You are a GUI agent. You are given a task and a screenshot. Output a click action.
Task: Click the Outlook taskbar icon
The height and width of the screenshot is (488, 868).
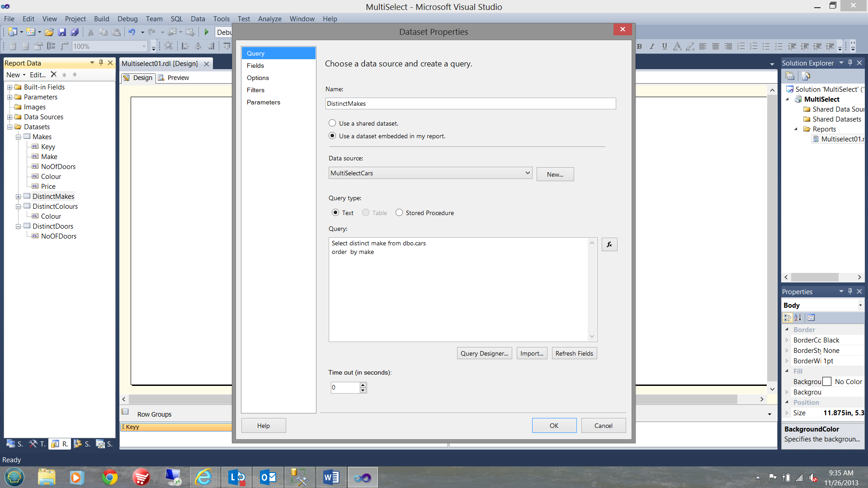pos(269,477)
